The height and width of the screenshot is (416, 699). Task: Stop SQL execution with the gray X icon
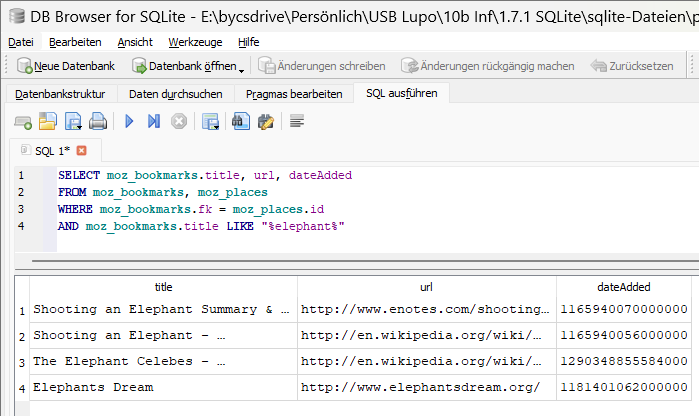(179, 121)
